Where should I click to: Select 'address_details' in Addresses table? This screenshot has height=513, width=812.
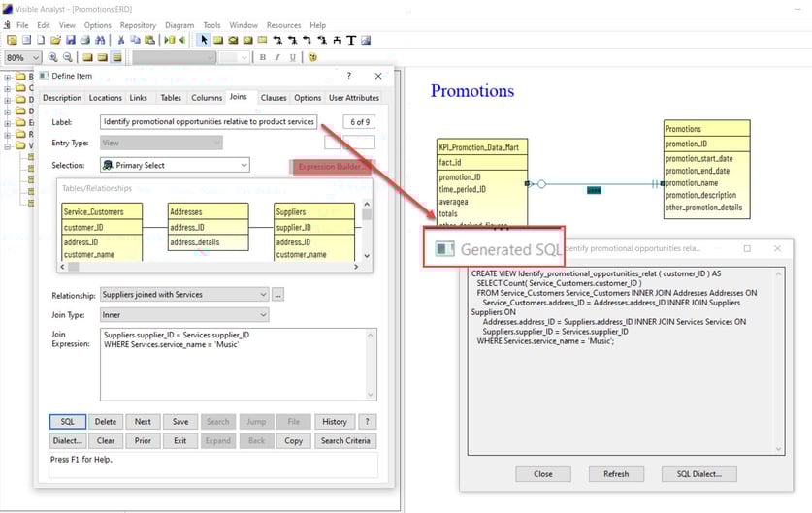pyautogui.click(x=195, y=241)
